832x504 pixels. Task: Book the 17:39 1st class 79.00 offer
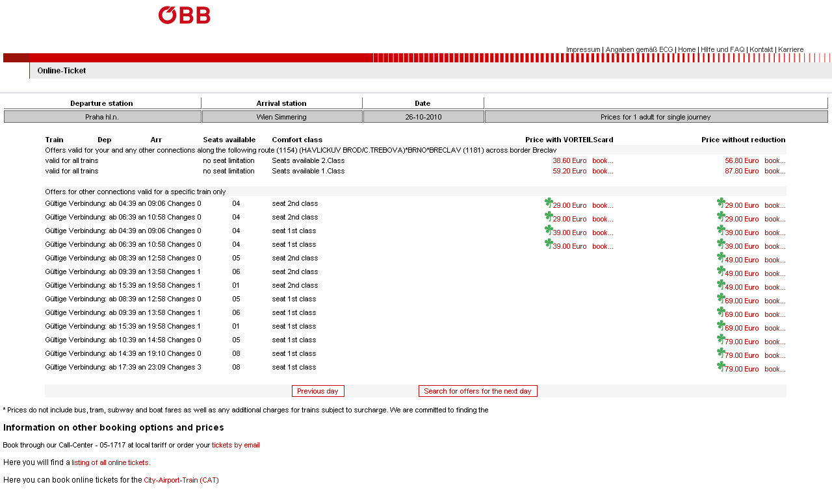(775, 369)
